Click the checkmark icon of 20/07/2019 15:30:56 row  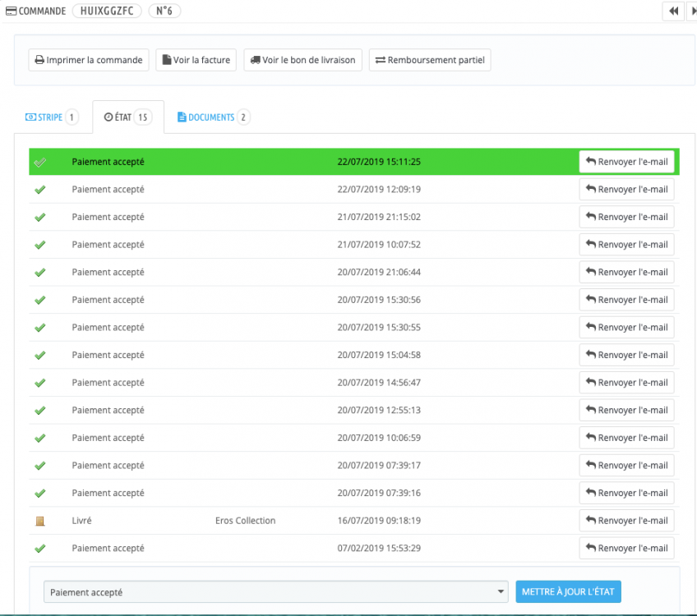[40, 301]
